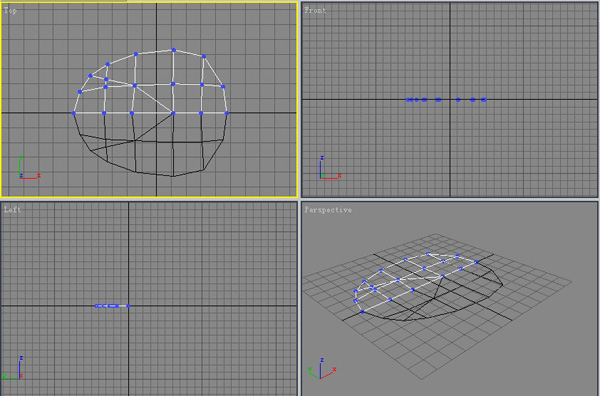
Task: Click the axis tripod in Top viewport
Action: coord(29,168)
